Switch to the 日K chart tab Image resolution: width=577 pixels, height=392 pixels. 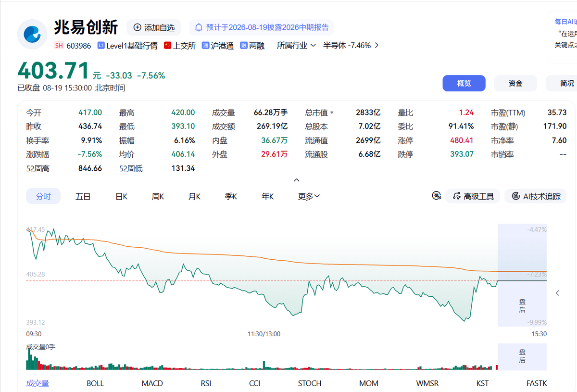tap(121, 196)
